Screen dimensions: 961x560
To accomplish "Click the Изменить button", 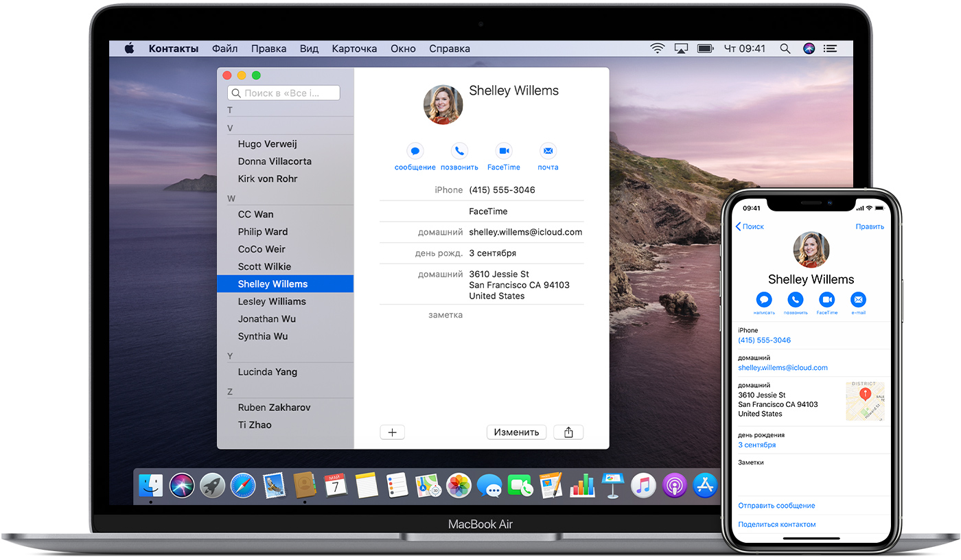I will coord(516,432).
